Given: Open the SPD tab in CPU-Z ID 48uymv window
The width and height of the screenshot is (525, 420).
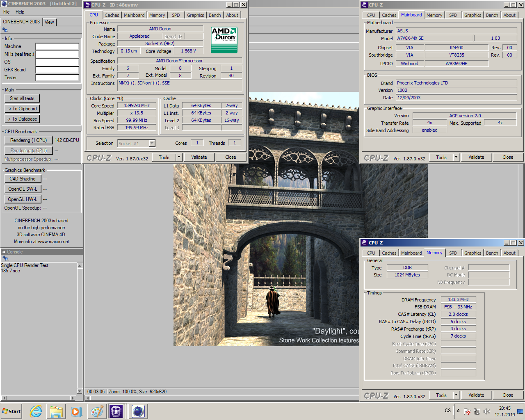Looking at the screenshot, I should (176, 15).
